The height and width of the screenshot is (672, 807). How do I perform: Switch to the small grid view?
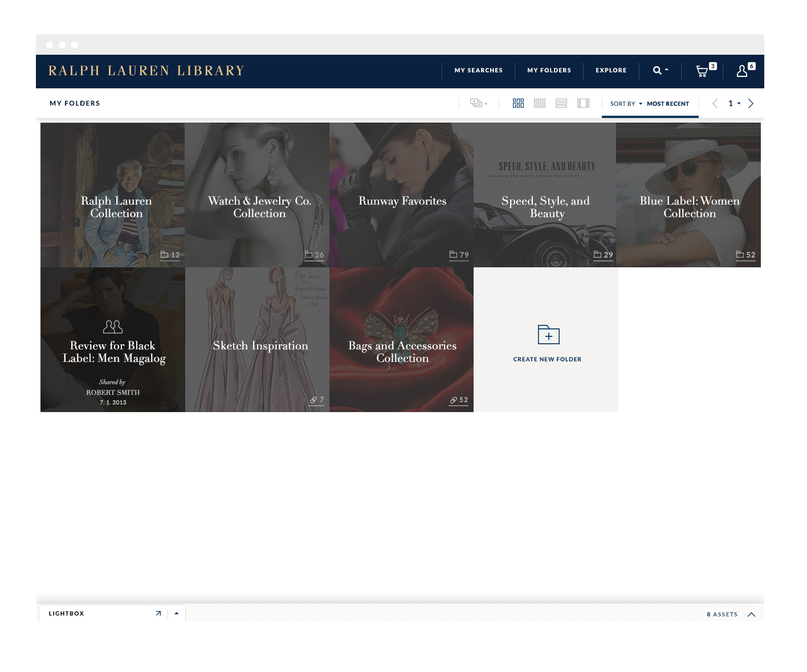pos(540,103)
